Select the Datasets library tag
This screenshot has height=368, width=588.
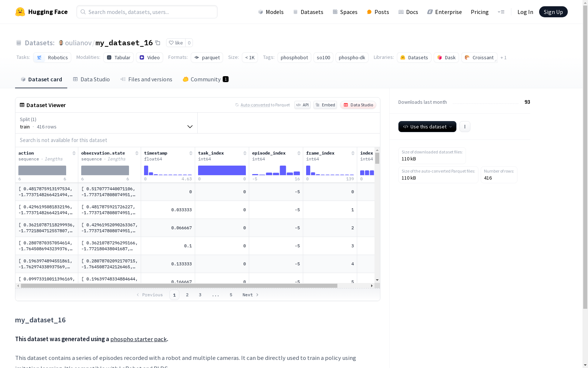[x=414, y=57]
